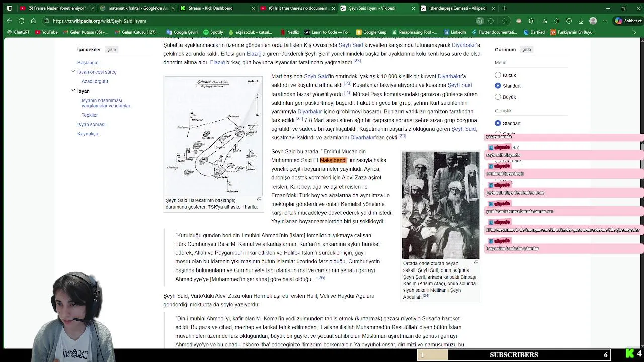644x362 pixels.
Task: Open the browser extensions puzzle icon
Action: point(531,21)
